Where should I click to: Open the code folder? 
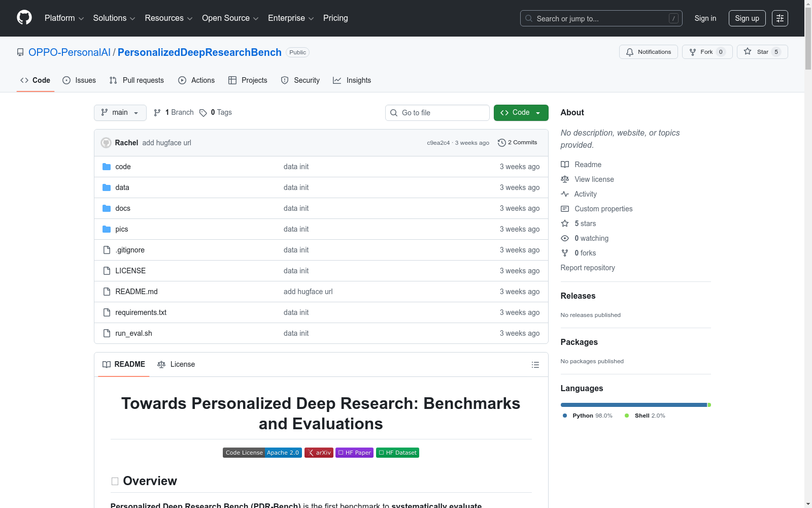(123, 167)
